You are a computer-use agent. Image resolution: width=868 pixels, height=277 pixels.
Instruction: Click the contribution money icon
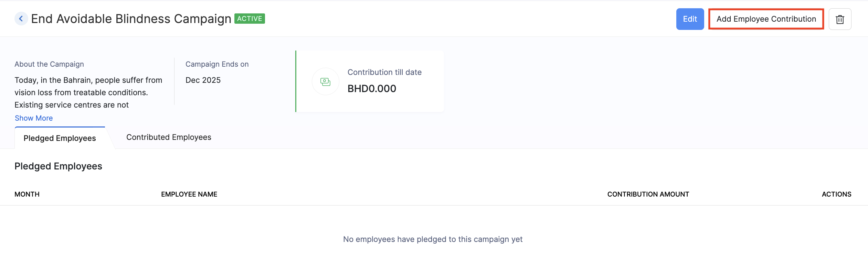click(325, 81)
